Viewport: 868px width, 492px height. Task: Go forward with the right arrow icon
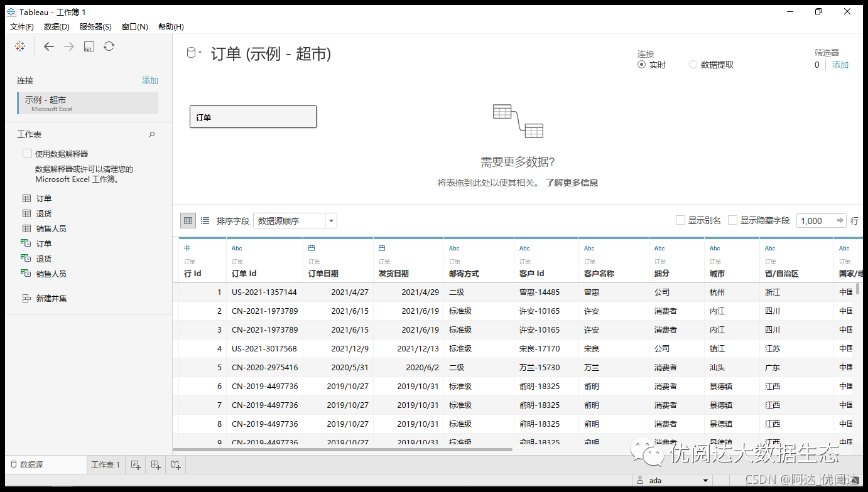(x=69, y=46)
